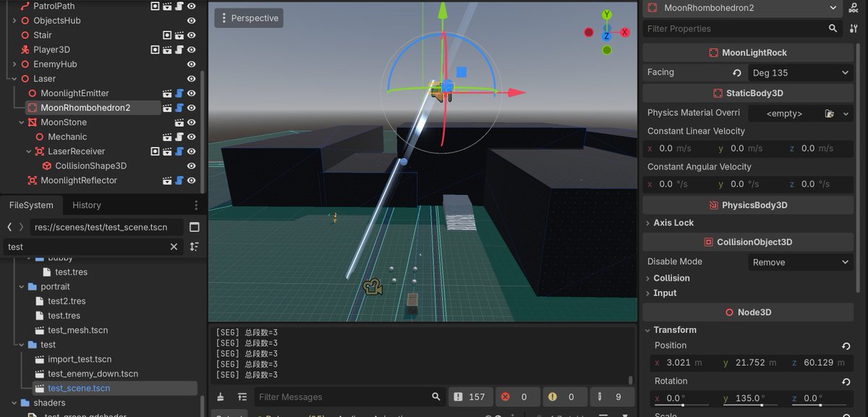This screenshot has height=417, width=868.
Task: Click search icon in Filter Properties
Action: tap(833, 28)
